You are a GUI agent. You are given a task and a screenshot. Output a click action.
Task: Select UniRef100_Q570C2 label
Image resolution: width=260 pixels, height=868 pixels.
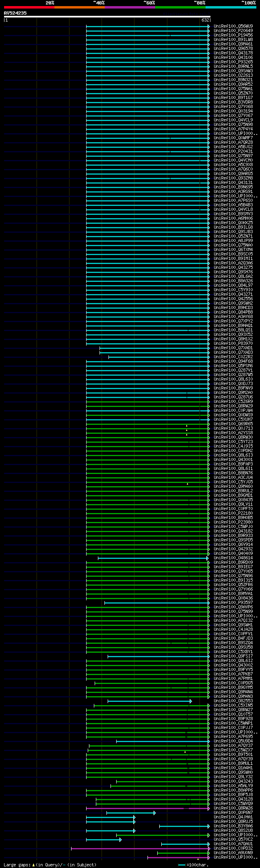[x=233, y=839]
